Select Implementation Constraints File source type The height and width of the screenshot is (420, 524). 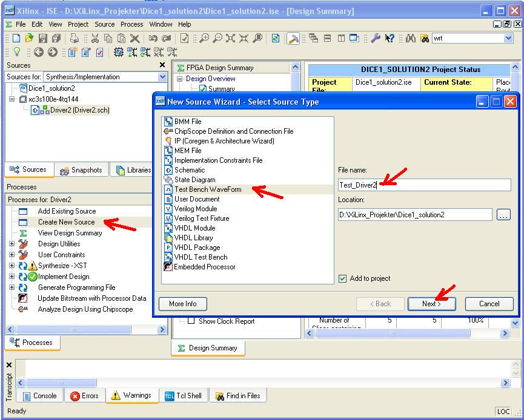[x=218, y=160]
